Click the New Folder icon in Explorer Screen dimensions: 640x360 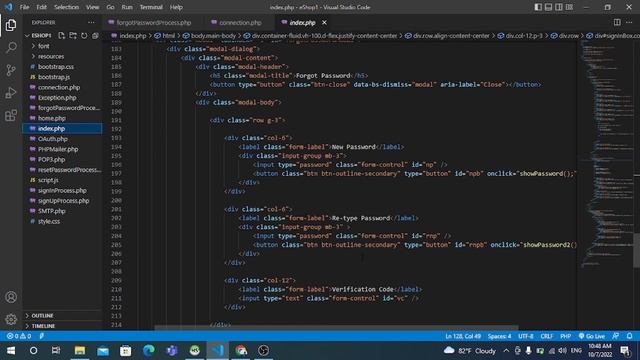tap(73, 36)
